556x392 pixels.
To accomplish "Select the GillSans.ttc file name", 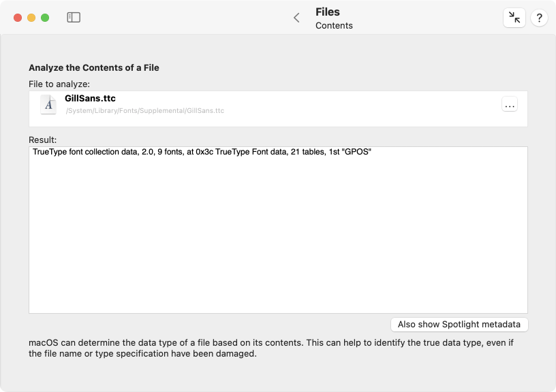I will 90,99.
